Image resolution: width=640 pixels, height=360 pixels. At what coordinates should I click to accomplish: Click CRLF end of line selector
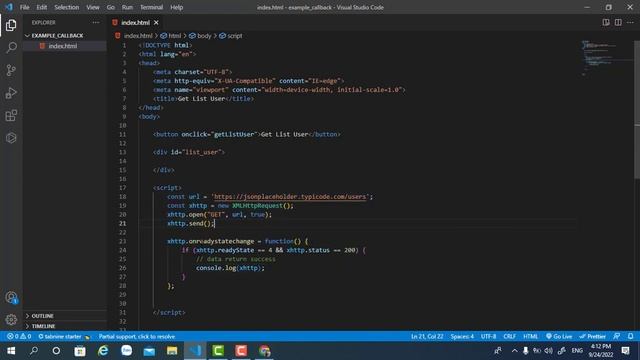(x=509, y=336)
